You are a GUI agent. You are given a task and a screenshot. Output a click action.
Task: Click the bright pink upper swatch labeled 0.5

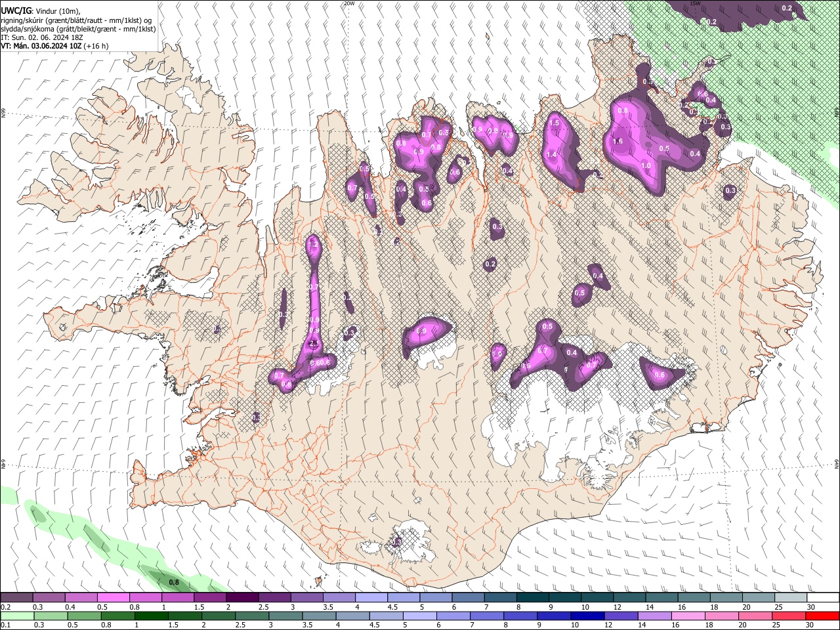[113, 598]
